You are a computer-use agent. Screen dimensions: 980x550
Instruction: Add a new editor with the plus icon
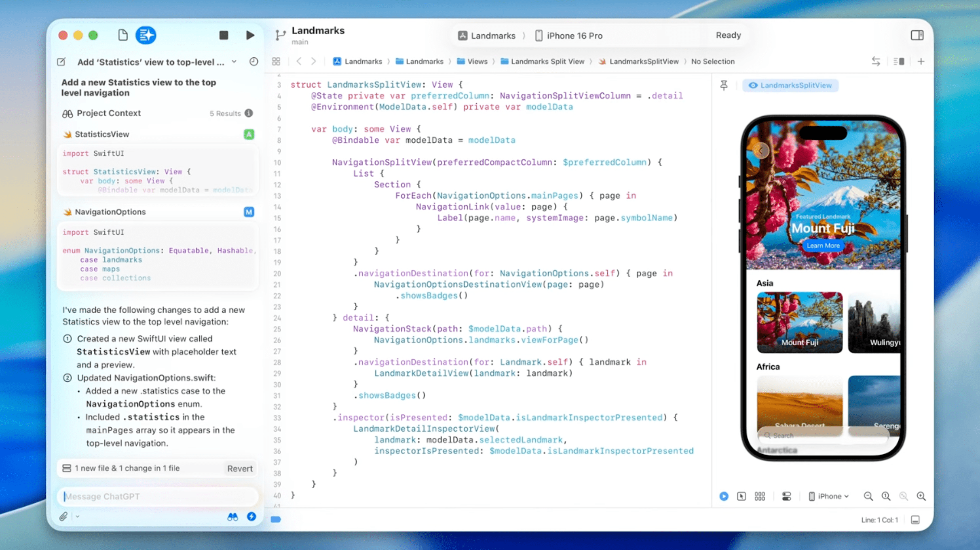coord(921,61)
